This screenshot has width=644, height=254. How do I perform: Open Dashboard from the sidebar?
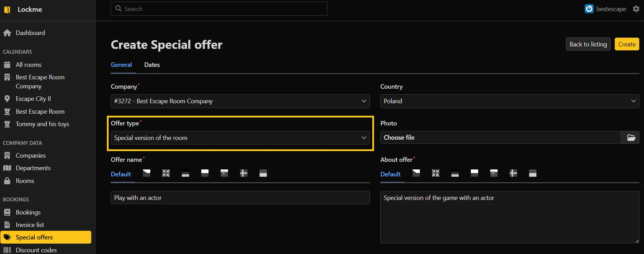click(30, 33)
